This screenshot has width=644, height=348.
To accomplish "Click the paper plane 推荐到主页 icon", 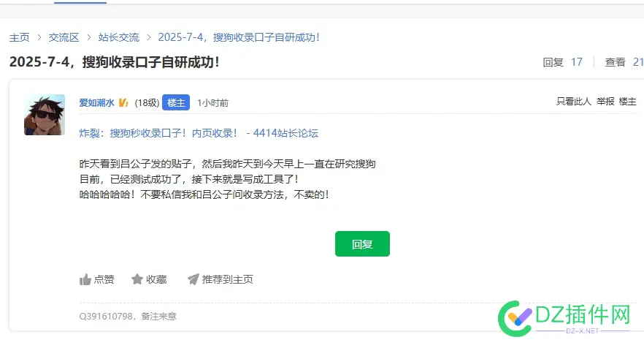I will point(193,279).
